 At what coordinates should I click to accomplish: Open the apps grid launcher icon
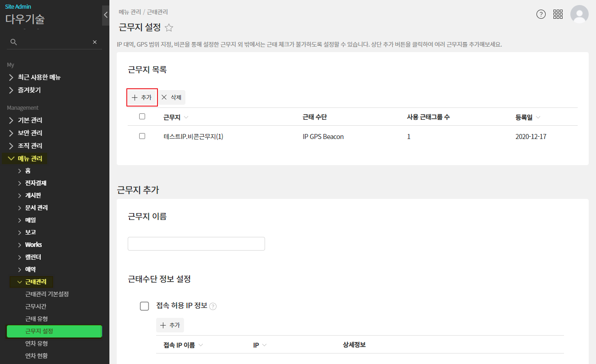coord(558,14)
